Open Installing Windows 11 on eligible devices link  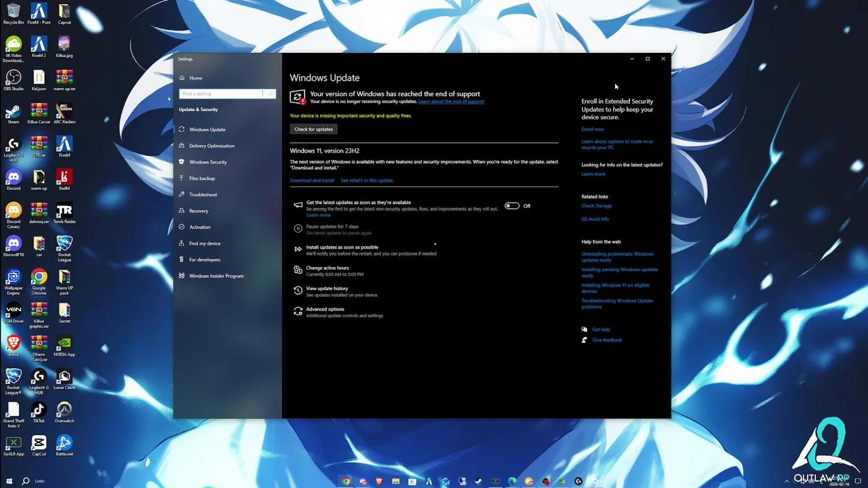pos(615,288)
